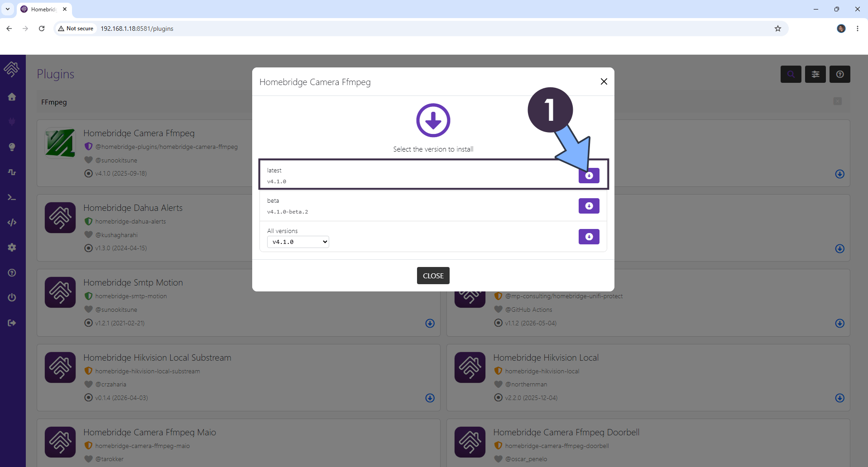The width and height of the screenshot is (868, 467).
Task: Click the plugin search button at top right
Action: (x=791, y=74)
